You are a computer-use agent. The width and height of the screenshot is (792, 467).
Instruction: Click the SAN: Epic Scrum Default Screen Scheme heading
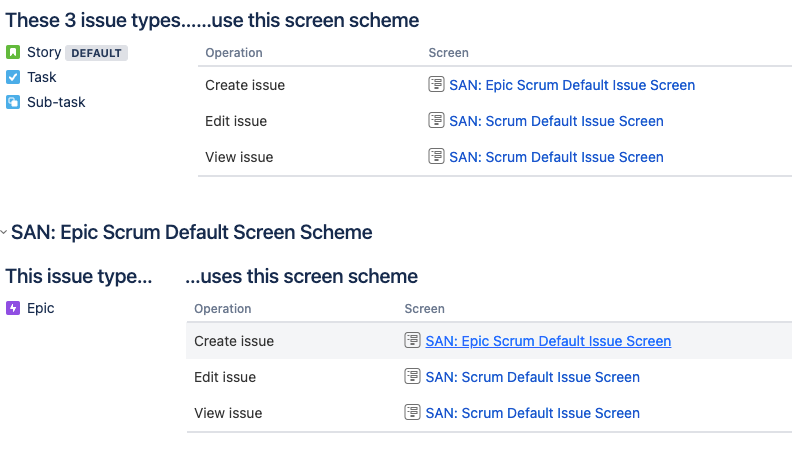tap(192, 233)
